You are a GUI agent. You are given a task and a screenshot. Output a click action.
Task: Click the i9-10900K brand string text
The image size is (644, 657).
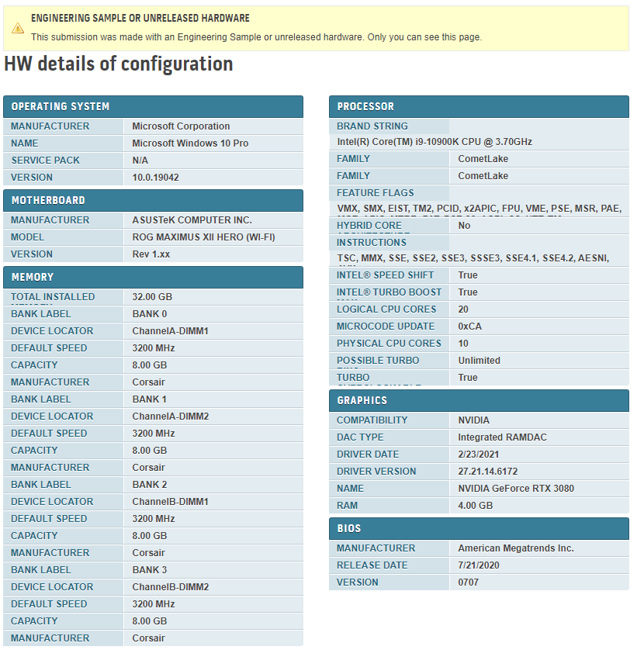pos(435,142)
